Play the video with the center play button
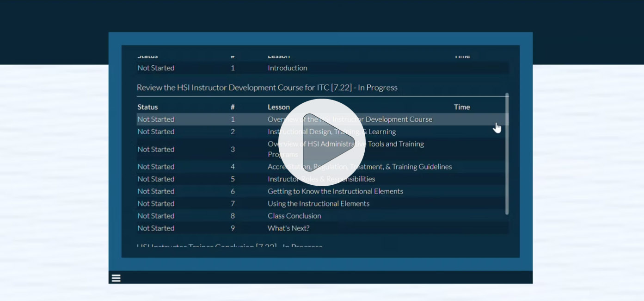Screen dimensions: 644x301 pyautogui.click(x=322, y=143)
